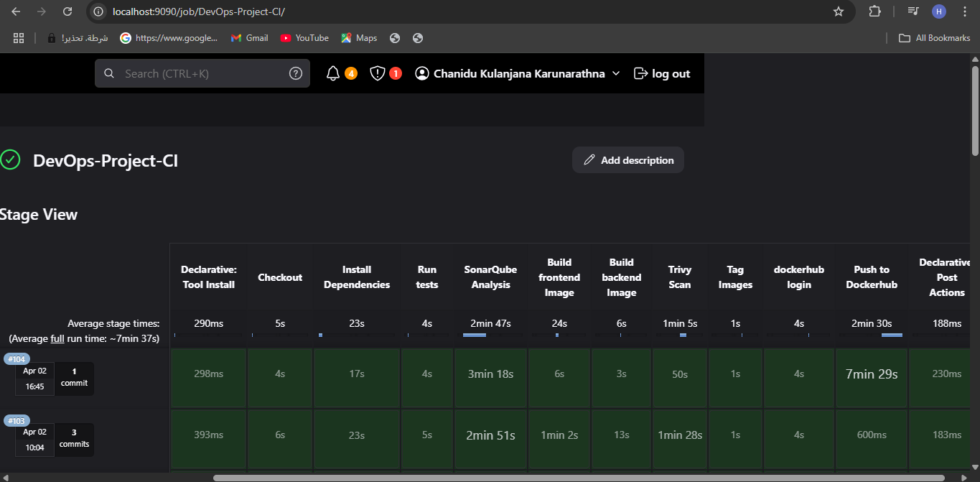Screen dimensions: 980x482
Task: Click the green build success status icon
Action: point(10,159)
